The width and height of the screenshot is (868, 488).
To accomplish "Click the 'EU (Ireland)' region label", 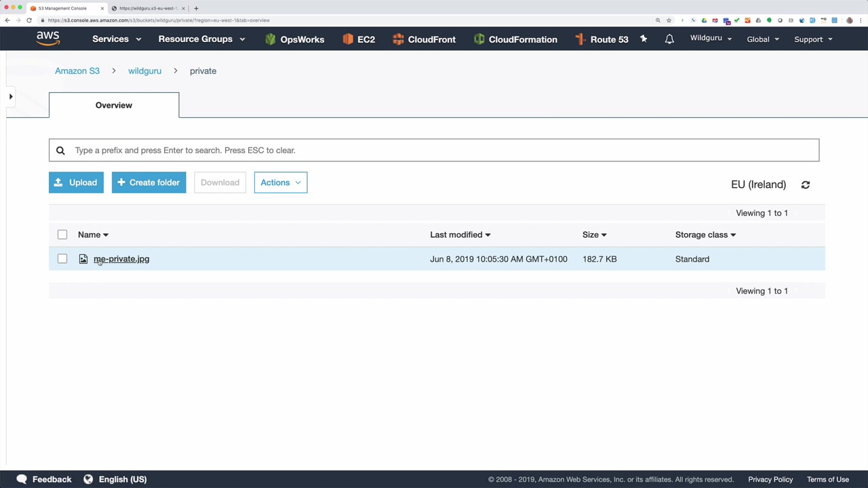I will pyautogui.click(x=758, y=184).
